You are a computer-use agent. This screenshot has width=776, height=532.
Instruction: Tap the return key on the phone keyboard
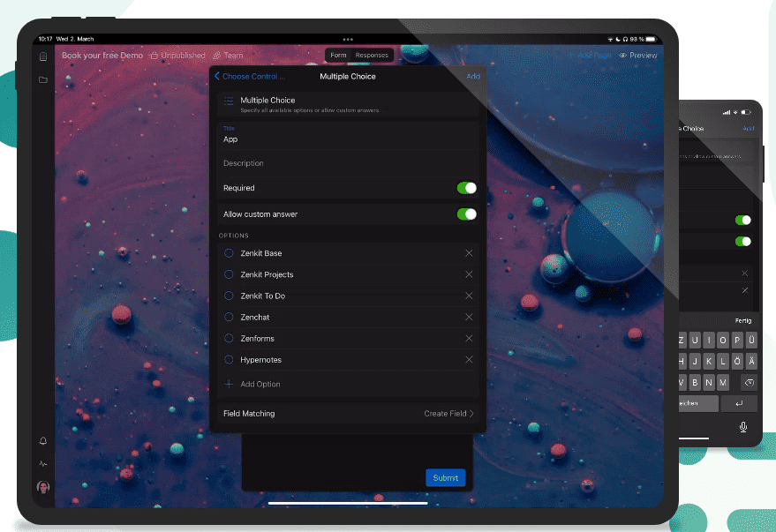tap(739, 403)
